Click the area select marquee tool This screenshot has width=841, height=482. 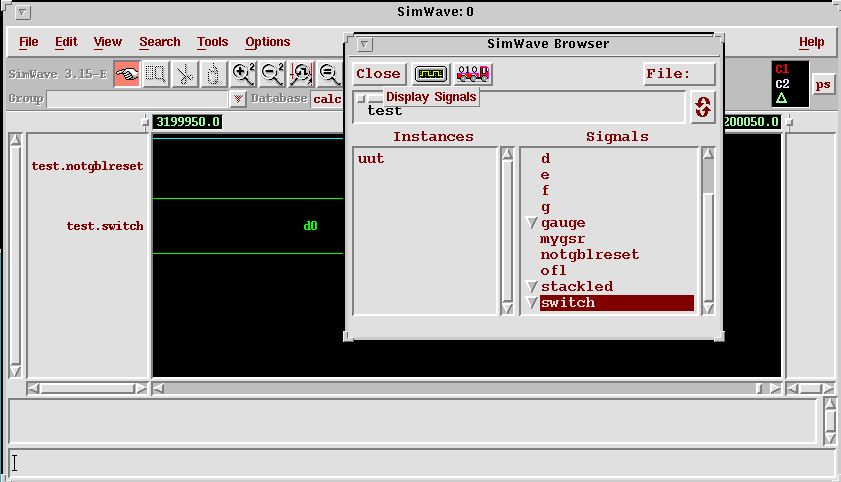click(155, 74)
